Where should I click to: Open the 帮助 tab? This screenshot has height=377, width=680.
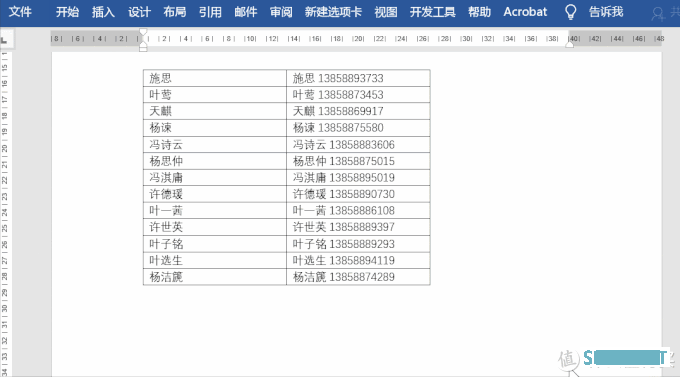pos(480,12)
